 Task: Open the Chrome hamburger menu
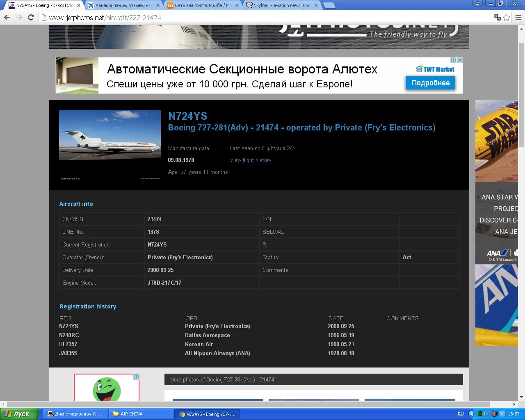pos(518,17)
